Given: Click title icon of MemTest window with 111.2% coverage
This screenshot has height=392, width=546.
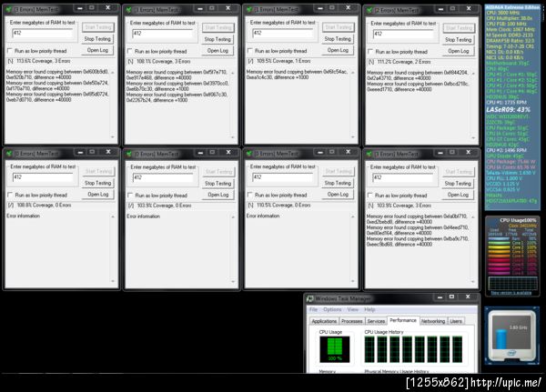Looking at the screenshot, I should point(369,10).
